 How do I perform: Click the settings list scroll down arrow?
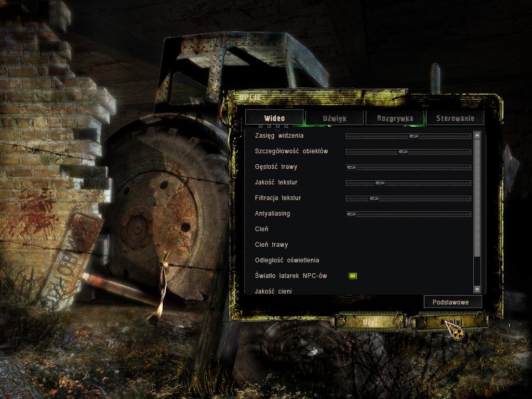[477, 289]
